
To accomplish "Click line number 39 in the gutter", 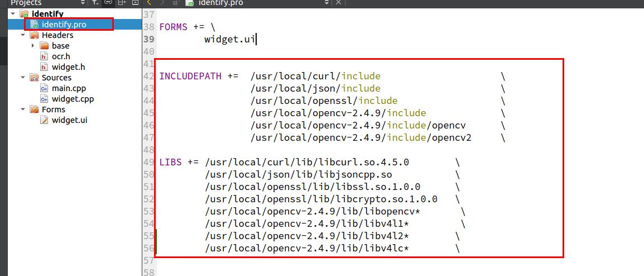I will pos(148,40).
